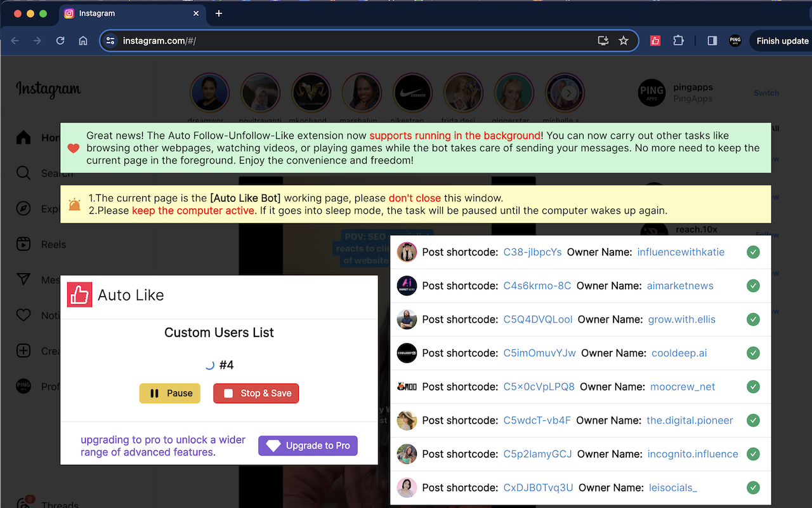812x508 pixels.
Task: Click the green checkmark for influencewithkatie row
Action: click(x=753, y=252)
